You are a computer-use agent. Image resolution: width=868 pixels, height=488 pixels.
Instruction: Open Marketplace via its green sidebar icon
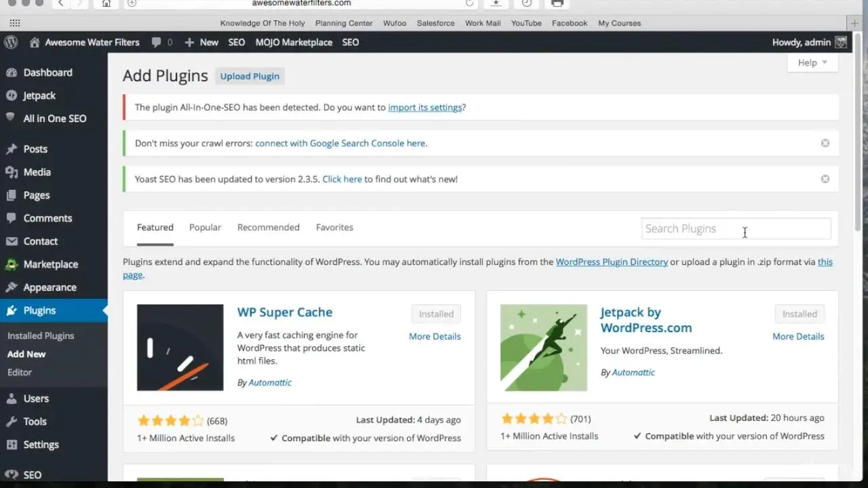tap(12, 264)
